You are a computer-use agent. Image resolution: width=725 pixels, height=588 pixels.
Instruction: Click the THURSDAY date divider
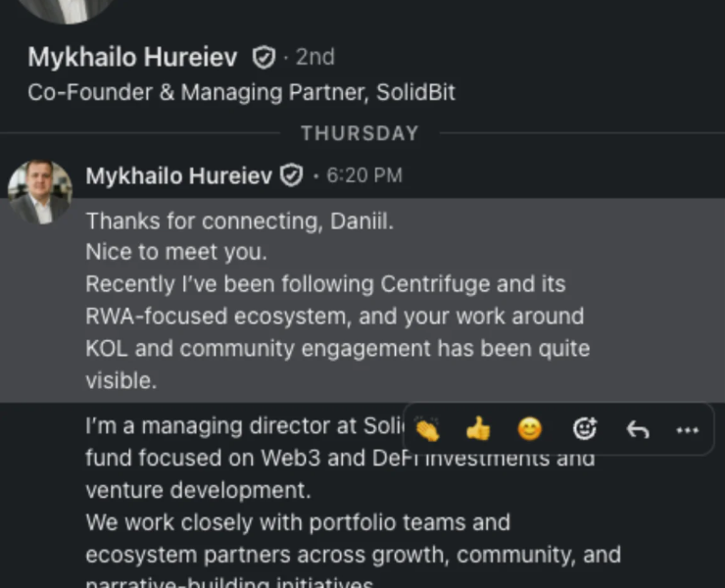coord(360,133)
